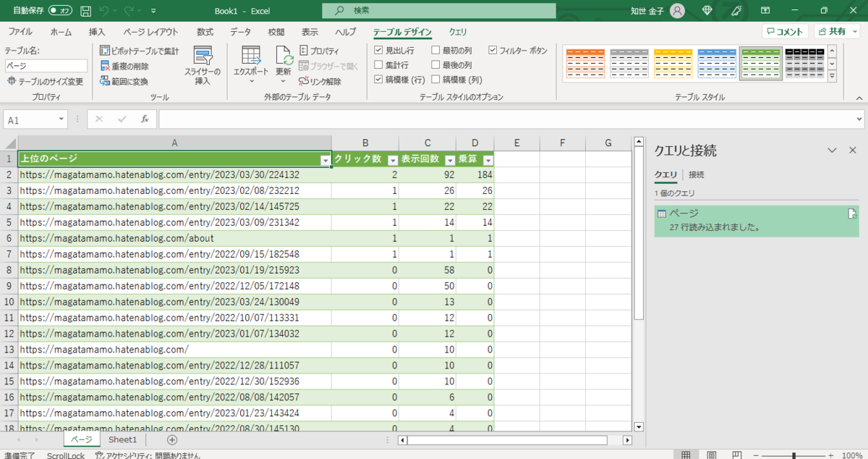Switch to Page Layout view in status bar
The height and width of the screenshot is (459, 868).
click(711, 455)
